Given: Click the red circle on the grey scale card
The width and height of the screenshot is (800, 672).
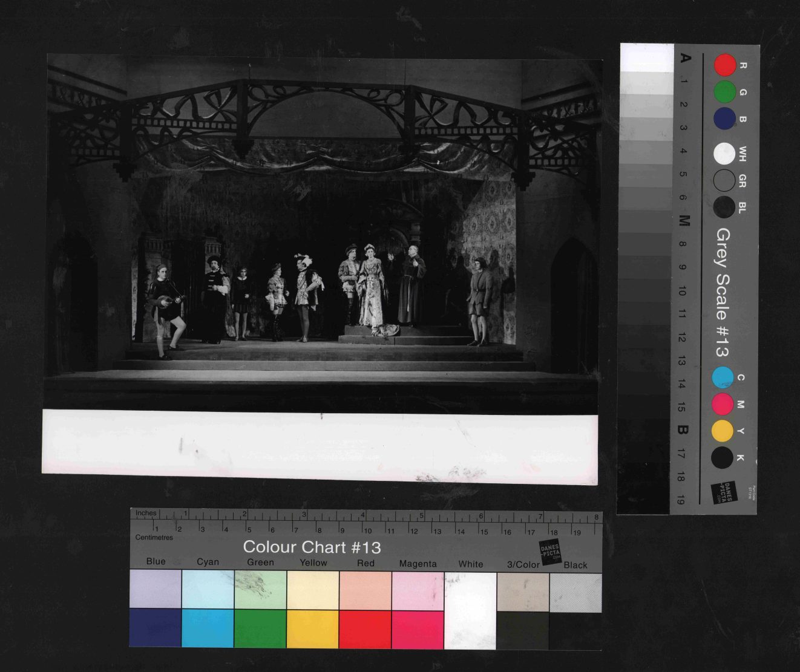Looking at the screenshot, I should point(725,65).
